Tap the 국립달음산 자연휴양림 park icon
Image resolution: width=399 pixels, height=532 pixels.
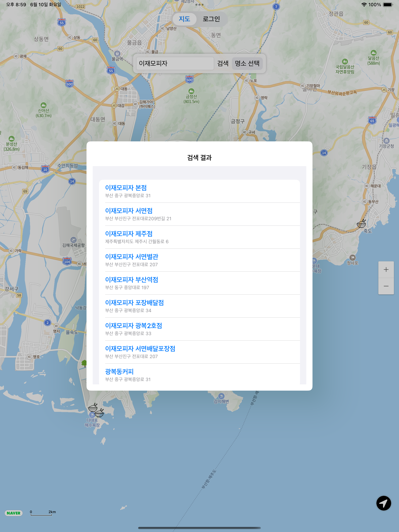(345, 62)
